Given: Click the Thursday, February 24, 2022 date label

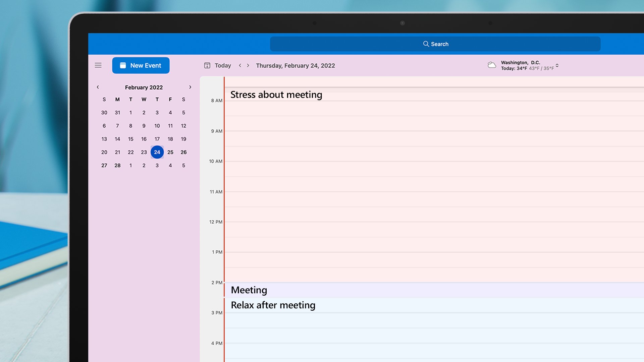Looking at the screenshot, I should tap(295, 66).
